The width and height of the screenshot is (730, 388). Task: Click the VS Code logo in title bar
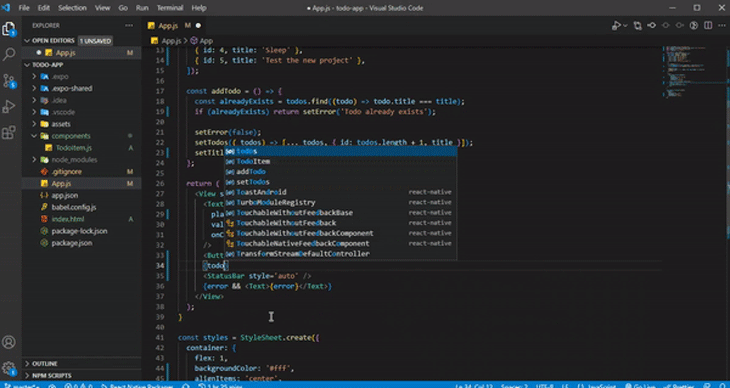(7, 8)
